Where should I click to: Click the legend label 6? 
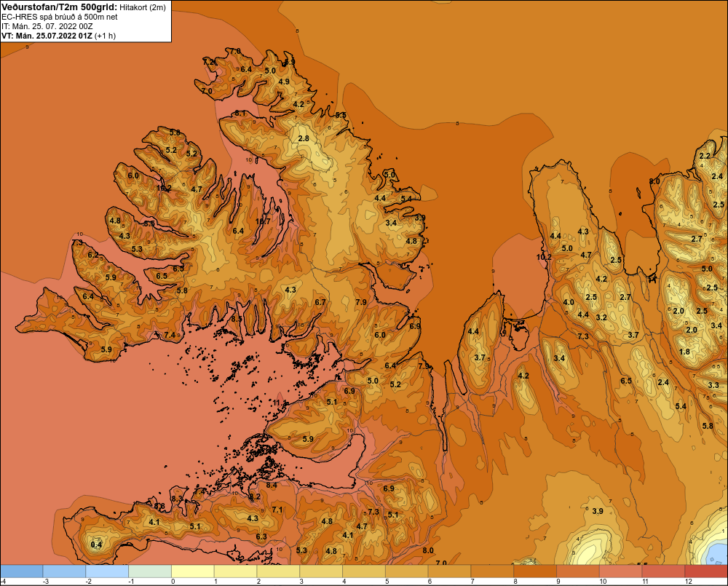point(430,582)
